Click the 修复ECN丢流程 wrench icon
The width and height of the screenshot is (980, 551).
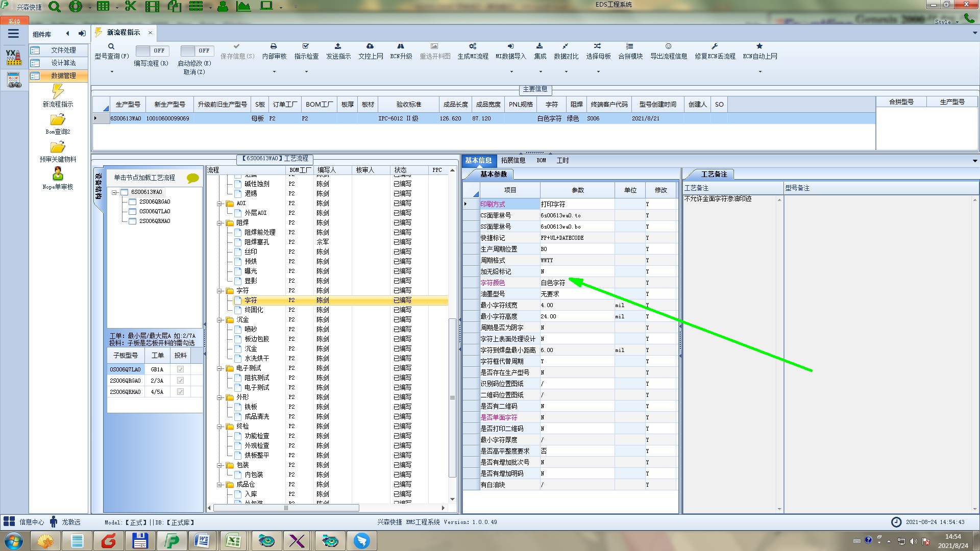click(x=715, y=46)
